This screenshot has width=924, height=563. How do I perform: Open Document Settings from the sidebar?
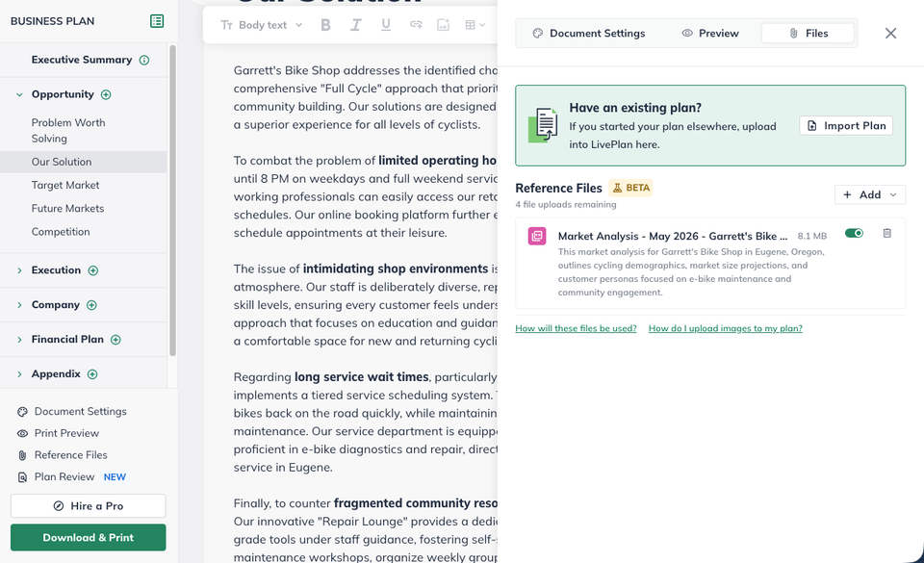tap(72, 412)
